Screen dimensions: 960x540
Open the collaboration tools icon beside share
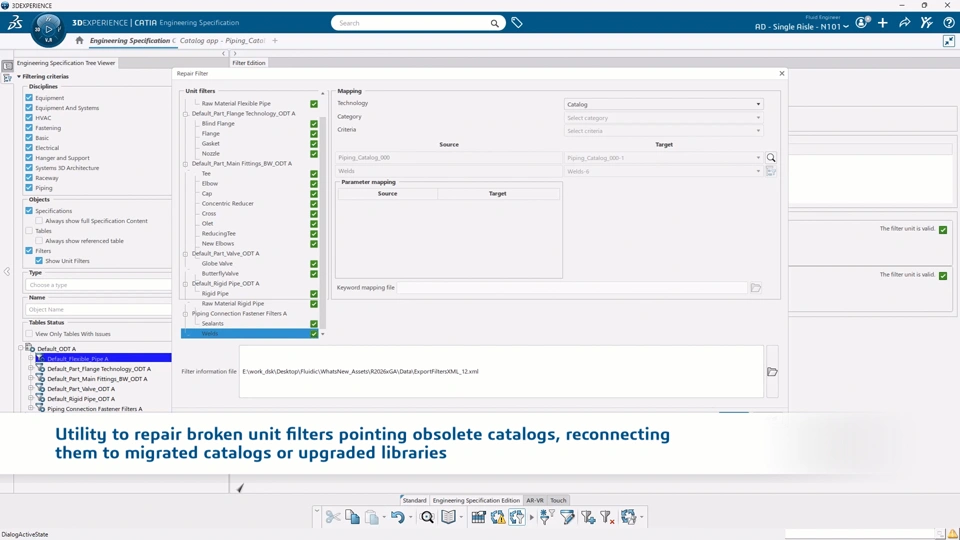tap(926, 23)
